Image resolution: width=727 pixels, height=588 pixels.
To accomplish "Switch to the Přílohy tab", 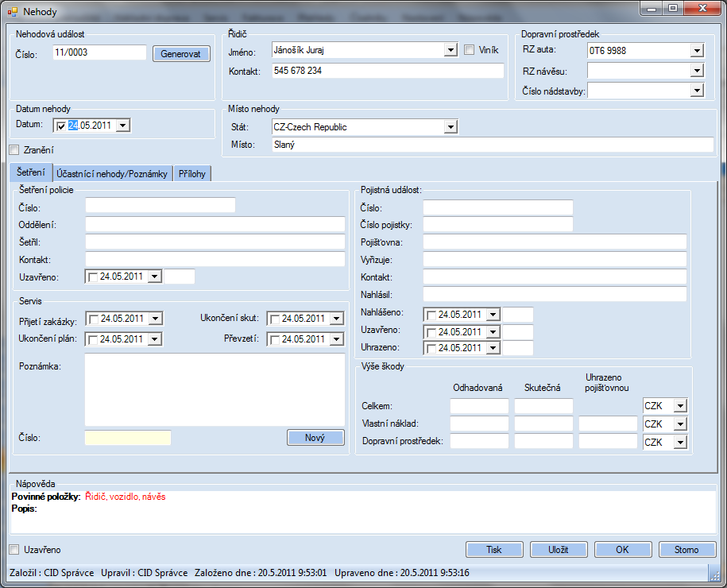I will tap(192, 174).
